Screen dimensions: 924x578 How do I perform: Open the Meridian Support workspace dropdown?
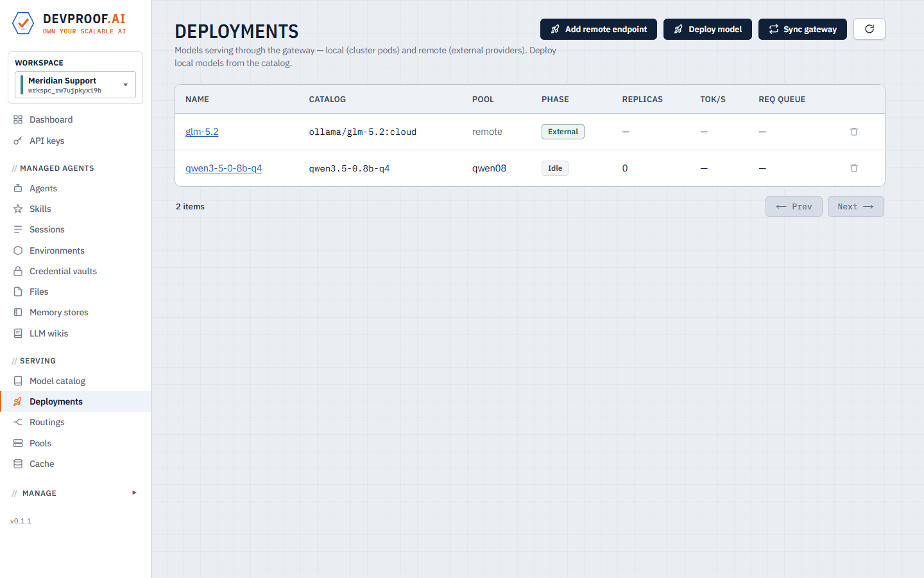(75, 85)
